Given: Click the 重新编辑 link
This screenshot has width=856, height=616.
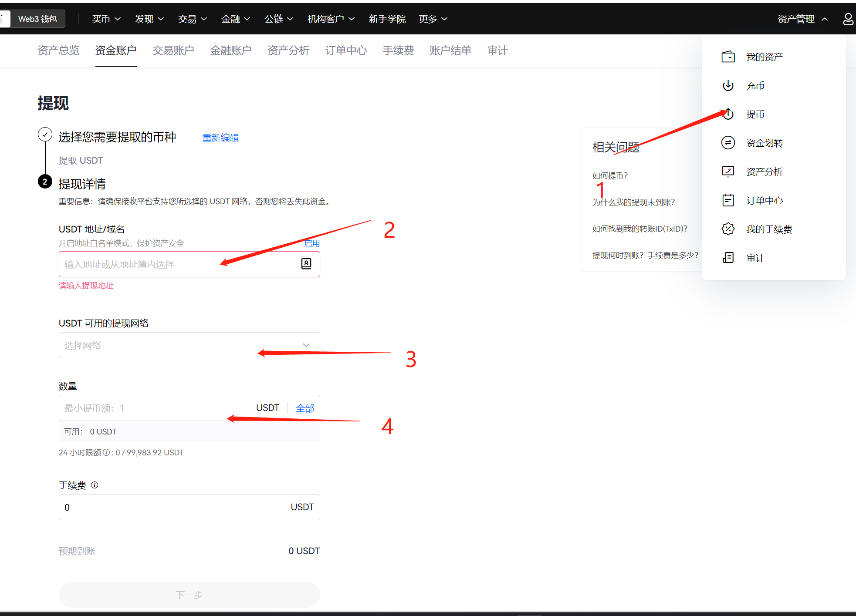Looking at the screenshot, I should pyautogui.click(x=220, y=138).
